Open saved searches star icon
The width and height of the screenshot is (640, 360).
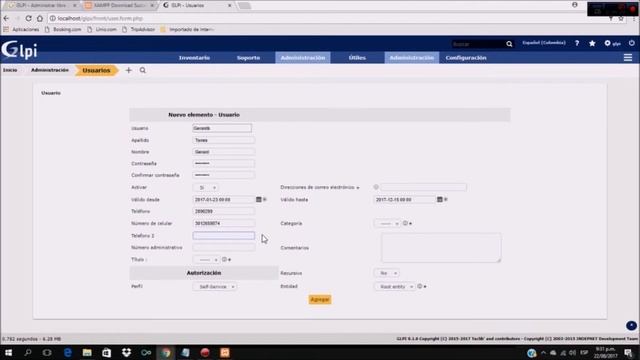pos(592,43)
